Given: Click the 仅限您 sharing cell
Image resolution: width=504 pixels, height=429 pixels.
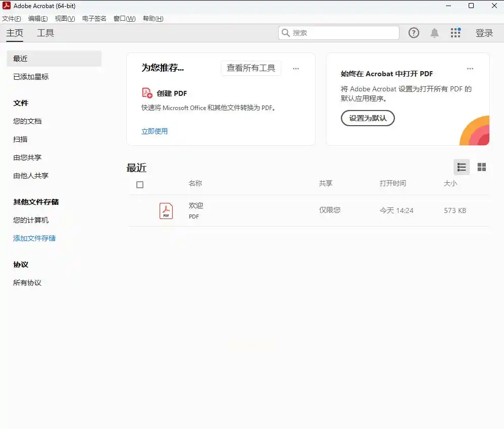Looking at the screenshot, I should point(330,210).
